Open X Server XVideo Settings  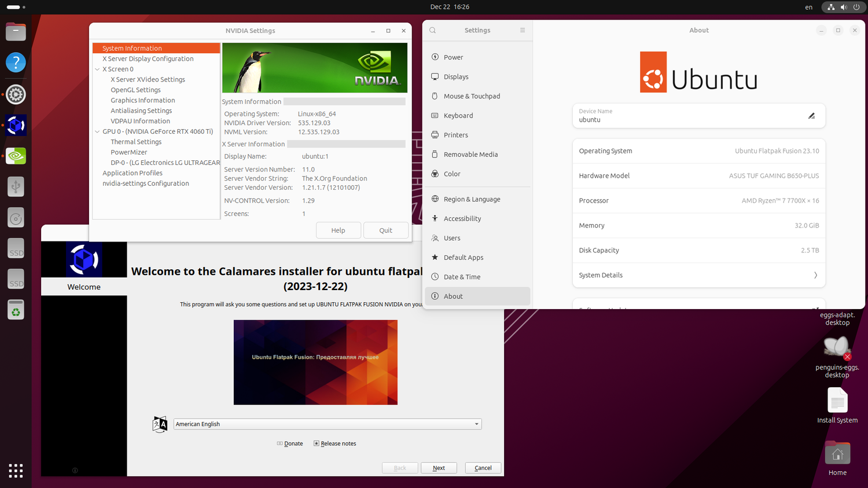coord(148,79)
